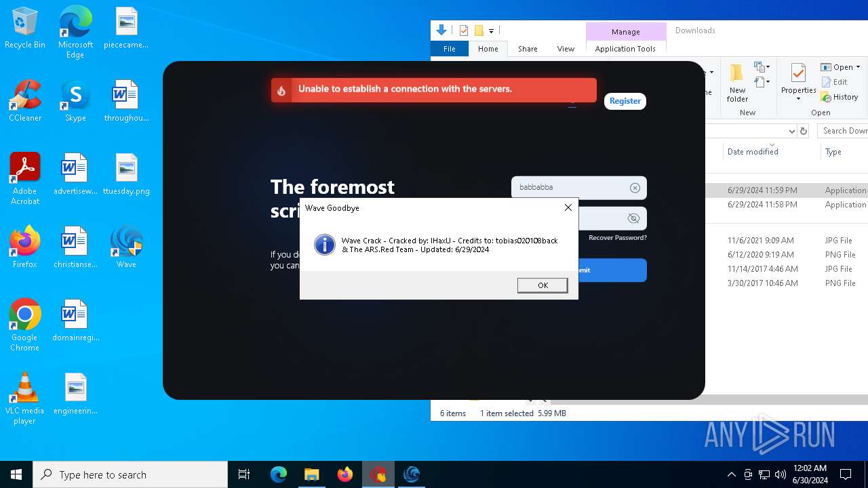Click the info icon in the dialog
The height and width of the screenshot is (488, 868).
tap(325, 245)
